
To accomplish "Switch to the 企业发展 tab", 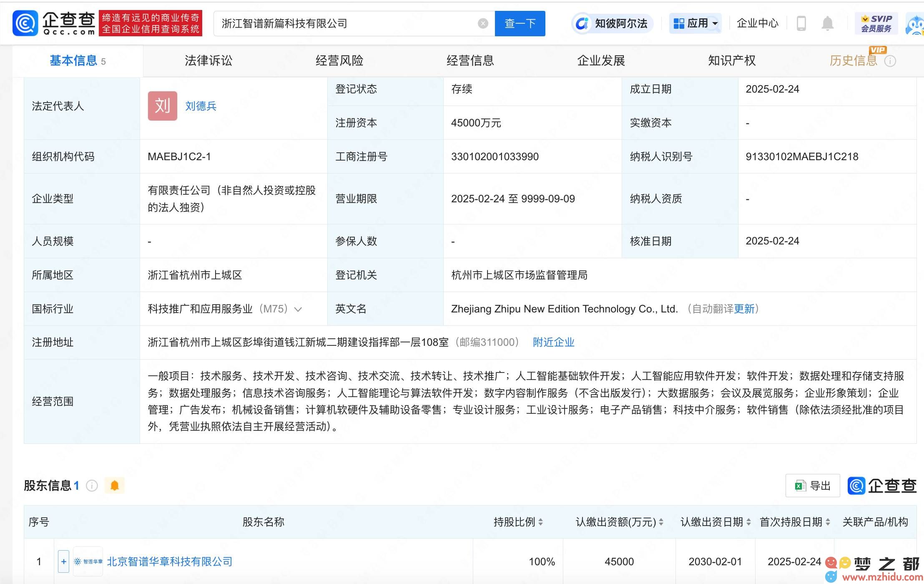I will click(601, 61).
